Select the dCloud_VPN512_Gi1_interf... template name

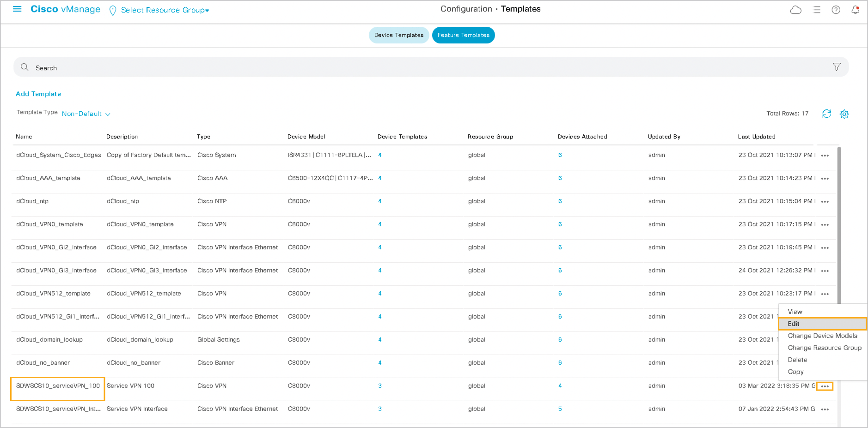coord(58,317)
